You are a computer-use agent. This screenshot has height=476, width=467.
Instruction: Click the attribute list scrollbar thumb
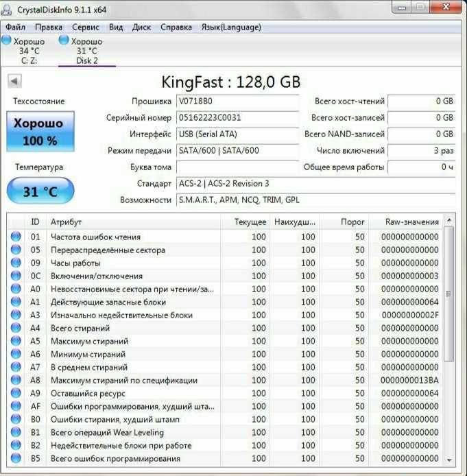(449, 294)
